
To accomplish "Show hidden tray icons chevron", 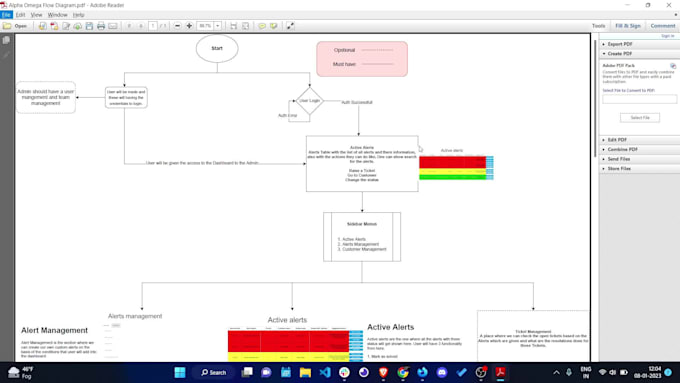I will 556,373.
